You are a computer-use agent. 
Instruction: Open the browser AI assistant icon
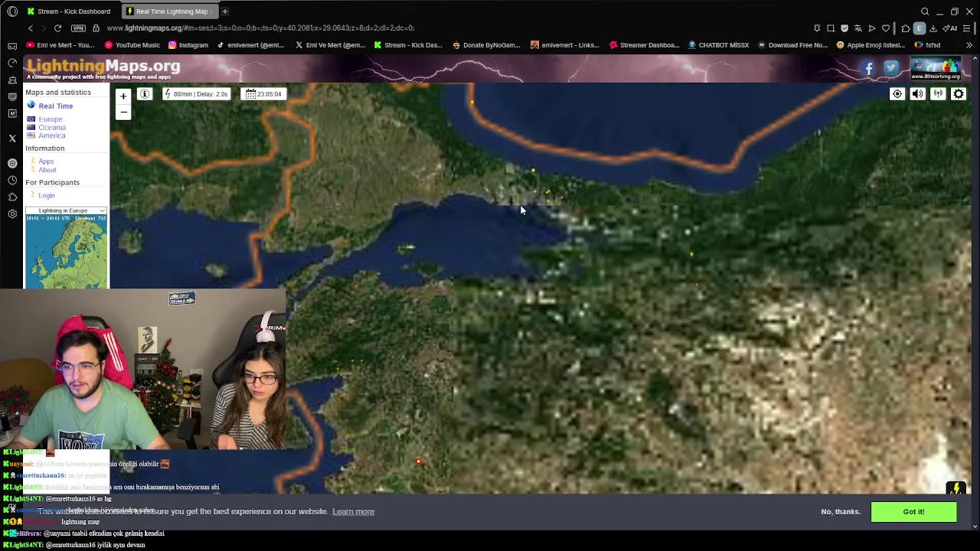coord(950,28)
